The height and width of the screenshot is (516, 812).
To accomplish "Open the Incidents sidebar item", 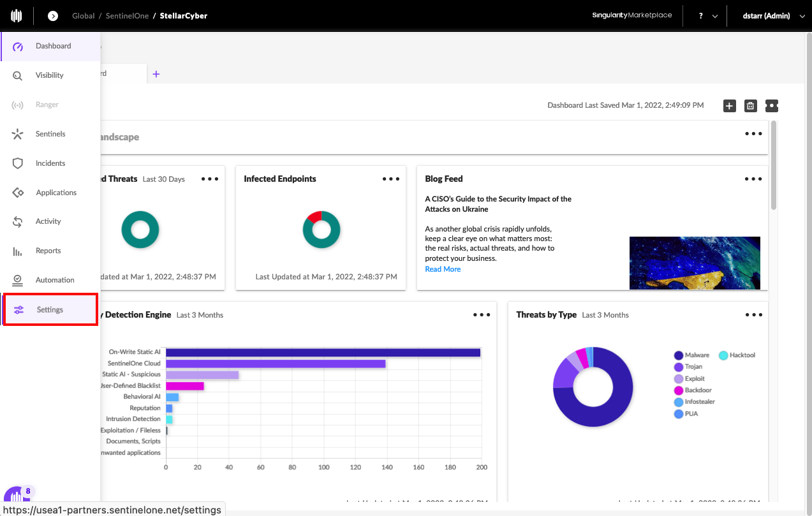I will (x=50, y=163).
